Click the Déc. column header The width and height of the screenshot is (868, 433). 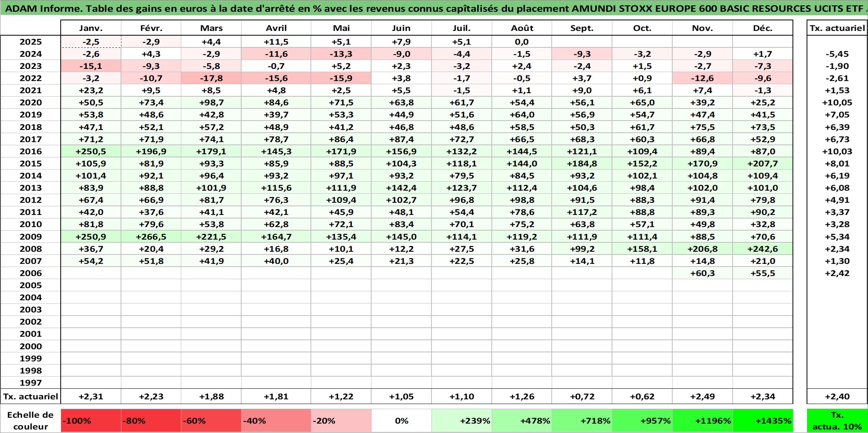[763, 28]
